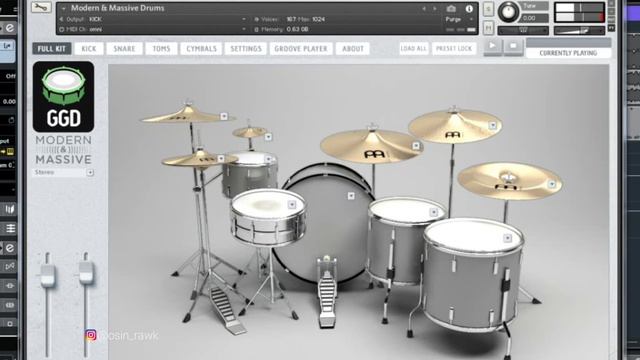The image size is (640, 360).
Task: Open the MIDI Ch omni dropdown
Action: click(x=244, y=29)
